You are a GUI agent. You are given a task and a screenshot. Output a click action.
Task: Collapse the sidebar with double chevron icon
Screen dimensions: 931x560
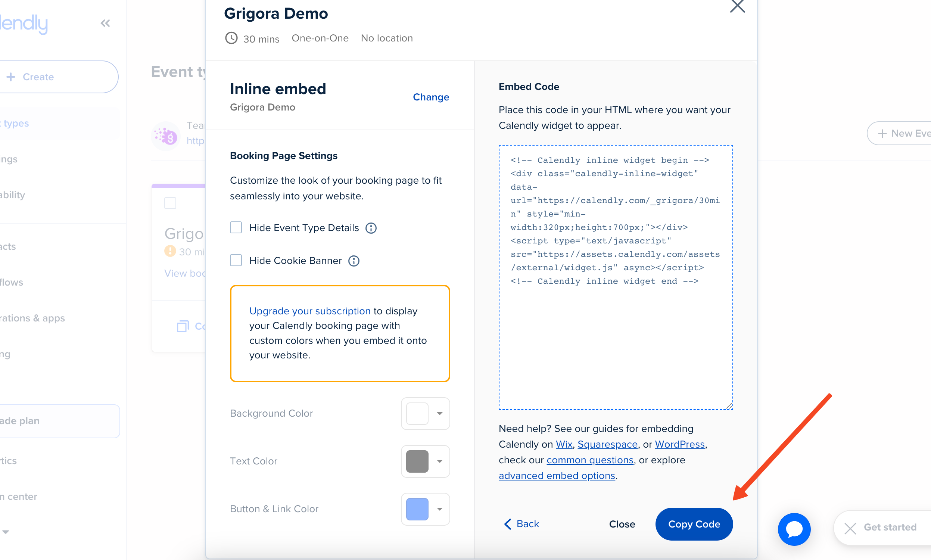pyautogui.click(x=105, y=24)
